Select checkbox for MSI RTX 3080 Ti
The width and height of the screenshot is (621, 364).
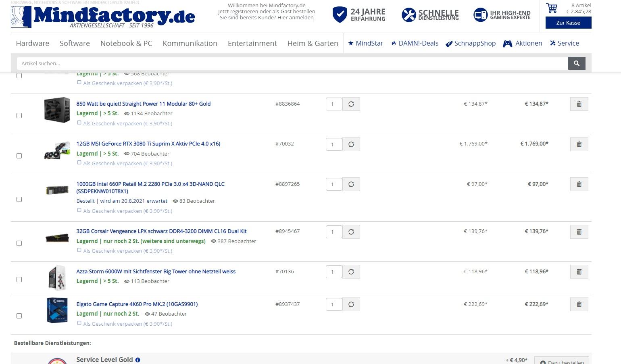click(x=19, y=156)
